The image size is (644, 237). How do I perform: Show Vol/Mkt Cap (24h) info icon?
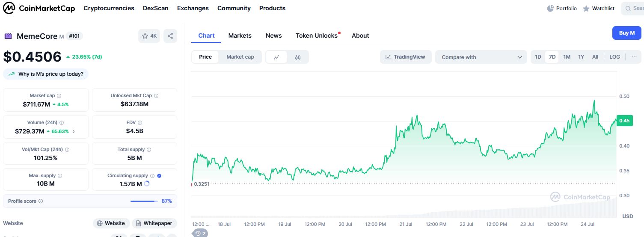point(67,150)
